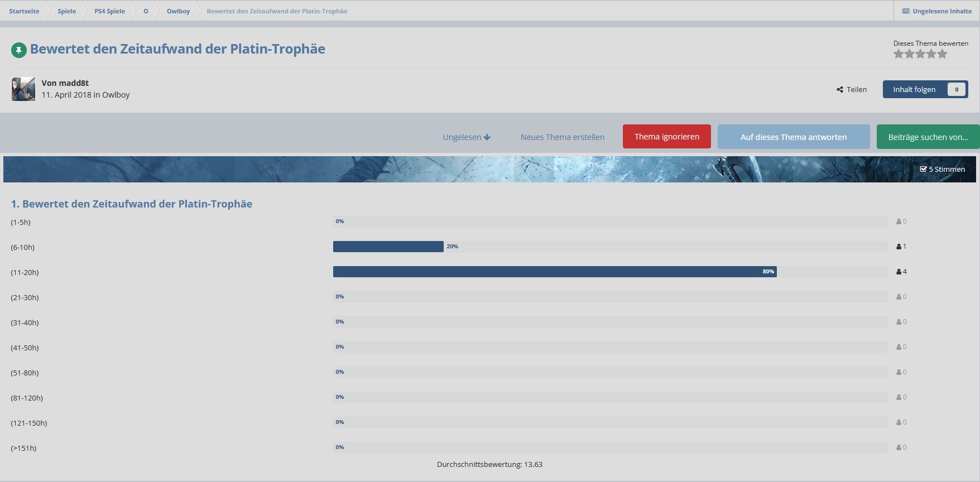Image resolution: width=980 pixels, height=482 pixels.
Task: Click the pinned topic green pin icon
Action: pos(18,50)
